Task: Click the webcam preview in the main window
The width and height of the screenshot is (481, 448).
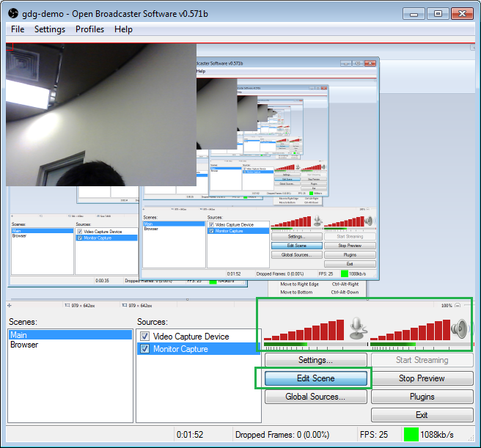Action: click(101, 114)
